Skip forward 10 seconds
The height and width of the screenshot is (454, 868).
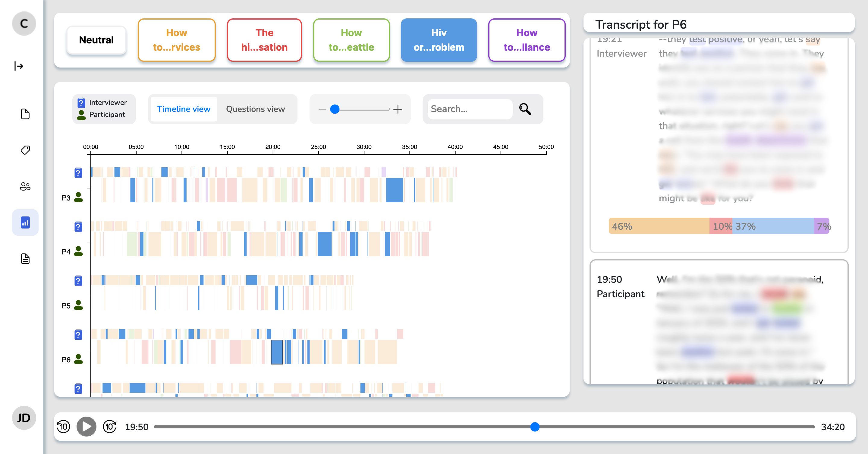click(109, 426)
